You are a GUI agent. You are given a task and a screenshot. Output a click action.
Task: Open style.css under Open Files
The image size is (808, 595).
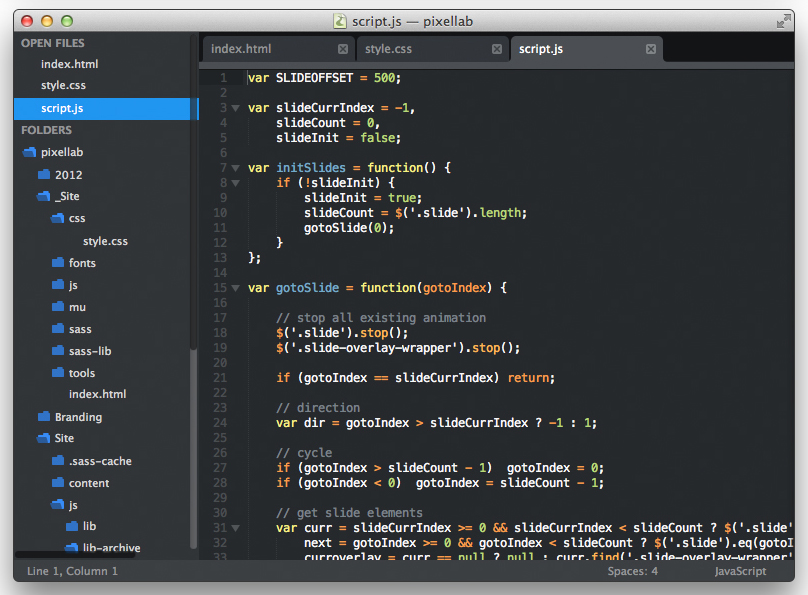click(x=63, y=85)
